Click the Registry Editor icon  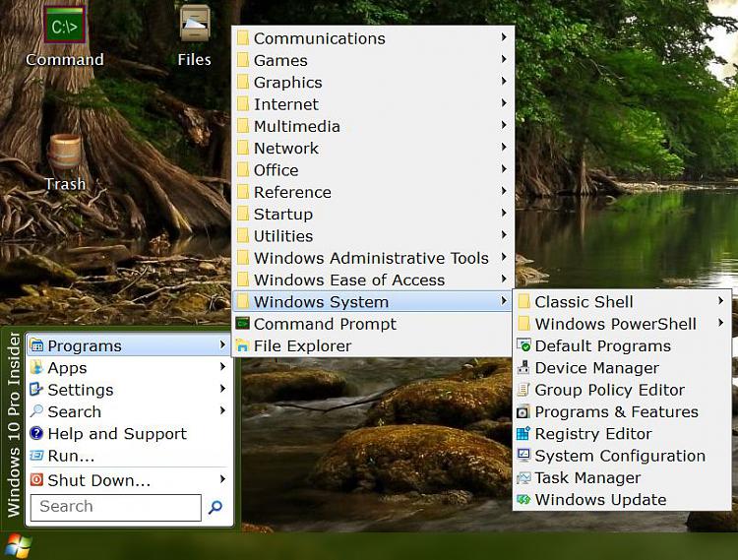(x=523, y=433)
